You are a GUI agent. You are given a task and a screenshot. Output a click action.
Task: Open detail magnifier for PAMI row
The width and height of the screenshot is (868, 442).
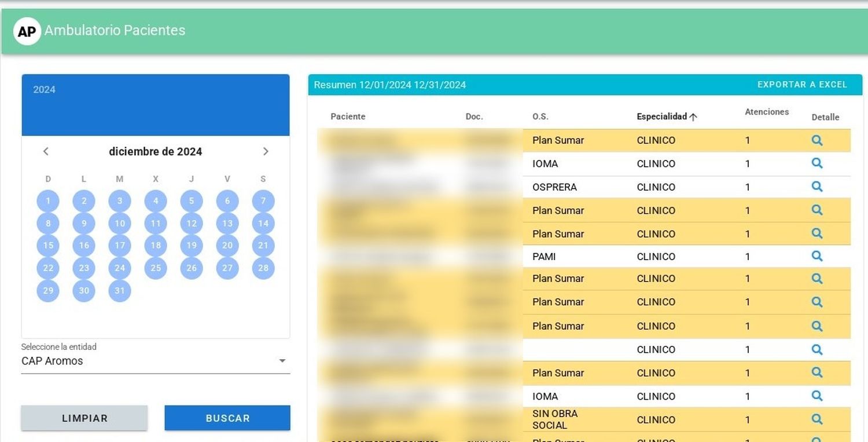pyautogui.click(x=816, y=256)
